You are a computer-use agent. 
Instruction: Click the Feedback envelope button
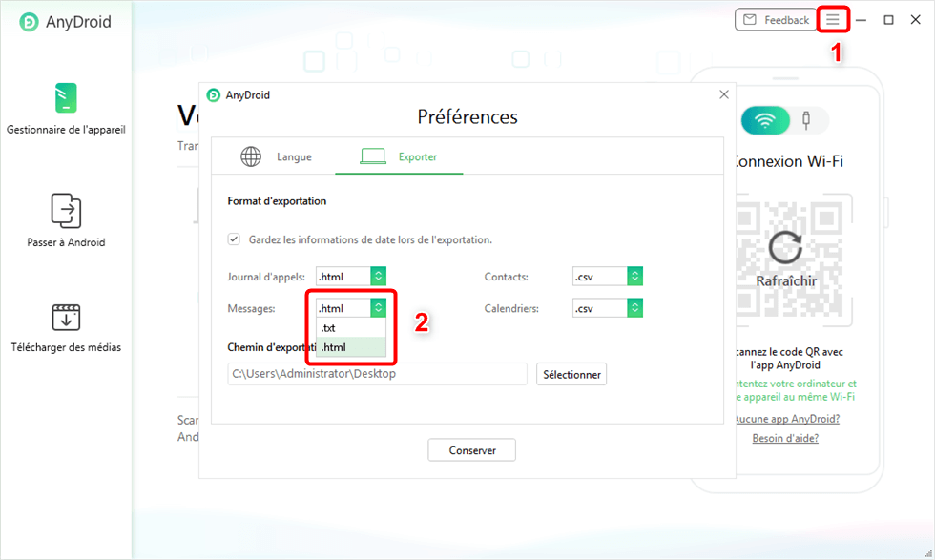[x=775, y=20]
